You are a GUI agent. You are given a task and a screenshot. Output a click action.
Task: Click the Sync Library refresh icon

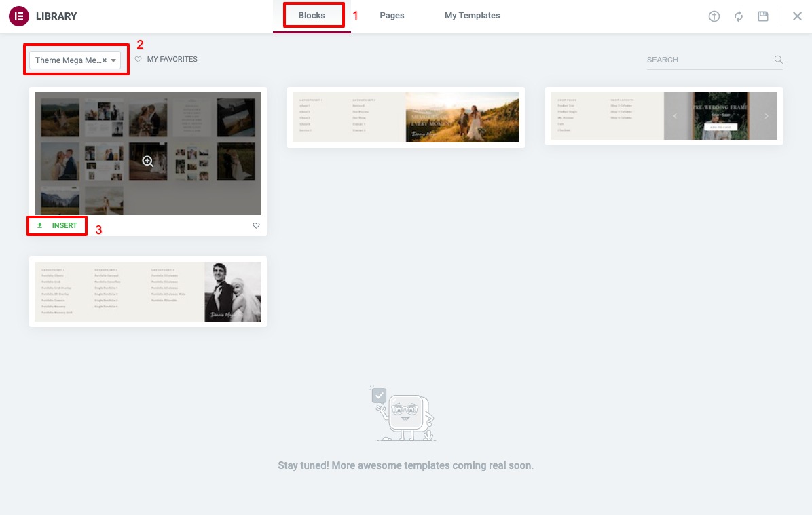coord(739,16)
